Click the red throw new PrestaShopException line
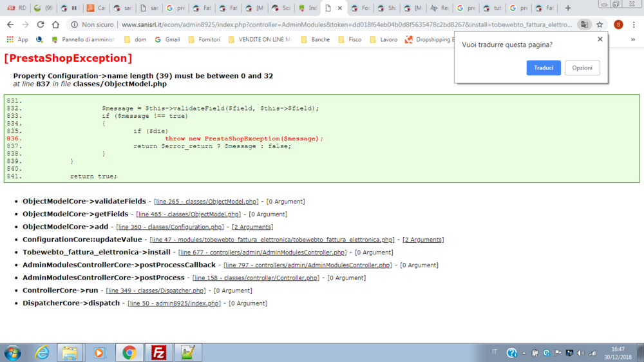 (244, 138)
